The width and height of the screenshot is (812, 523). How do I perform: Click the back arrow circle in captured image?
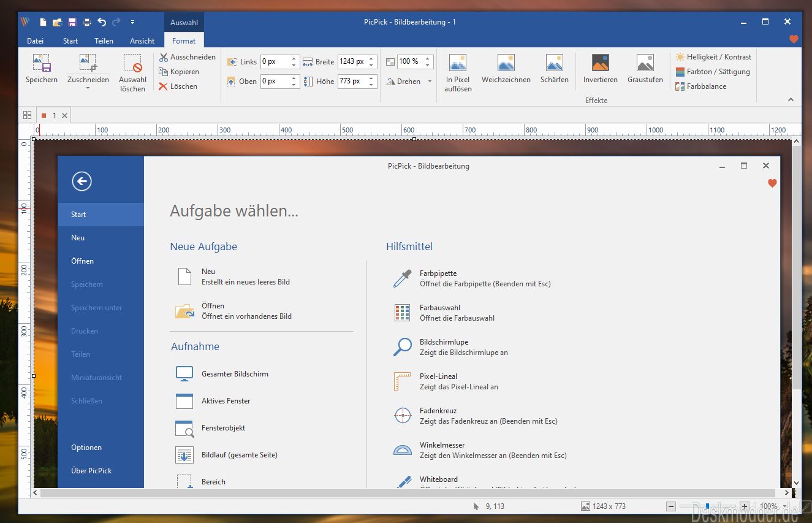coord(82,181)
